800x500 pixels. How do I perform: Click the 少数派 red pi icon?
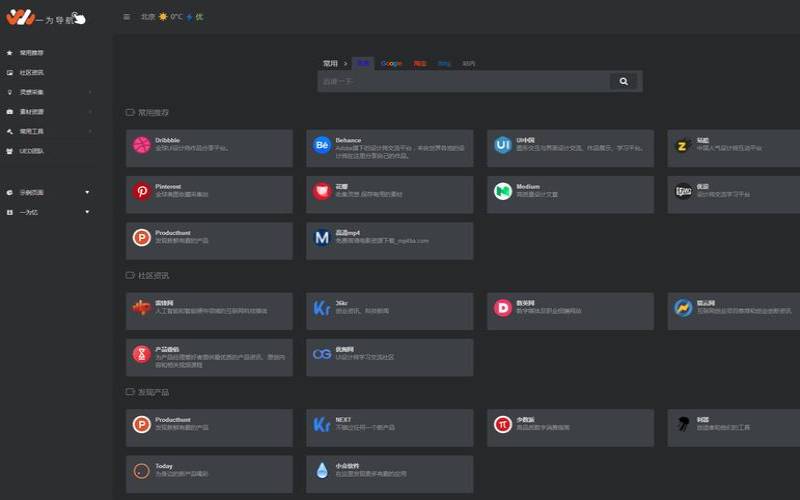503,424
